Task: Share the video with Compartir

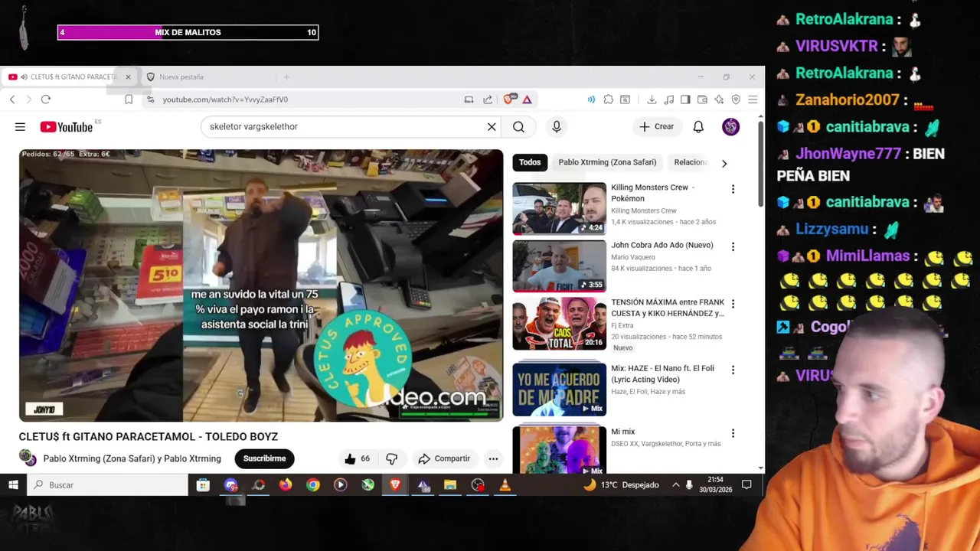Action: pyautogui.click(x=444, y=458)
